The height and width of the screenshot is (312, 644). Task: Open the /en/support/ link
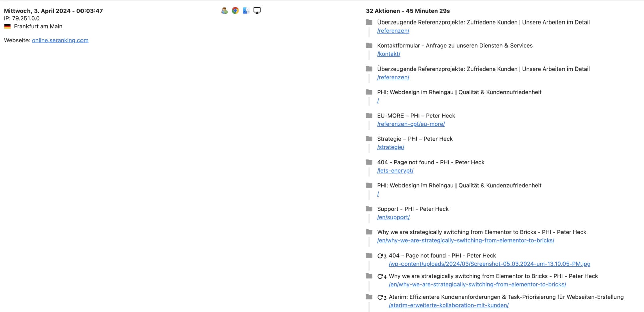393,217
